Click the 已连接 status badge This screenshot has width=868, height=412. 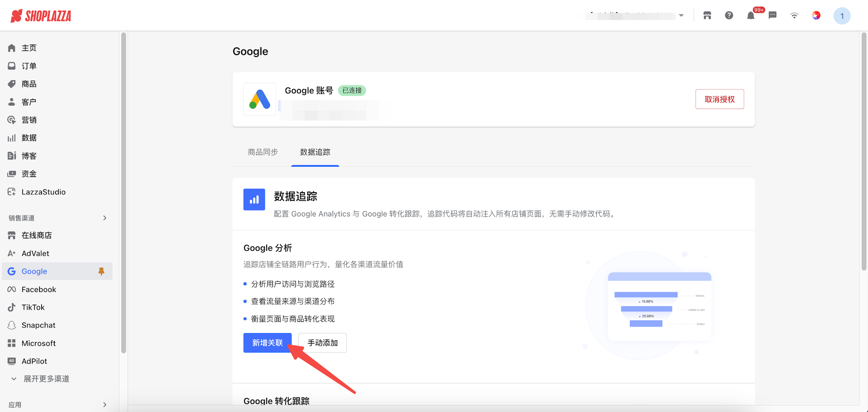[352, 90]
